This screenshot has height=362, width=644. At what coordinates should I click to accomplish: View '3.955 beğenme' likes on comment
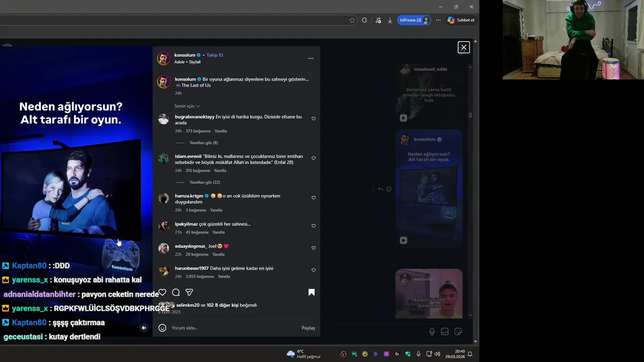[x=200, y=277]
